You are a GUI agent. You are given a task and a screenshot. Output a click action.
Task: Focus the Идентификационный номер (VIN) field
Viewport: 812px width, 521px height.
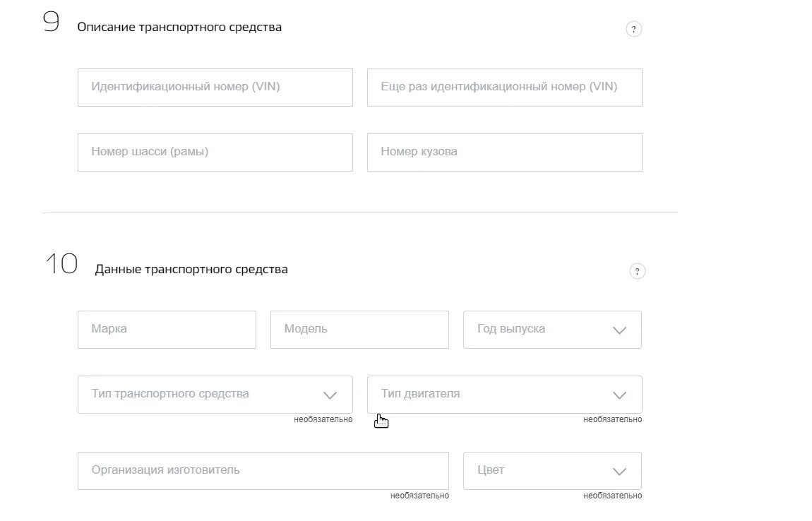[215, 87]
